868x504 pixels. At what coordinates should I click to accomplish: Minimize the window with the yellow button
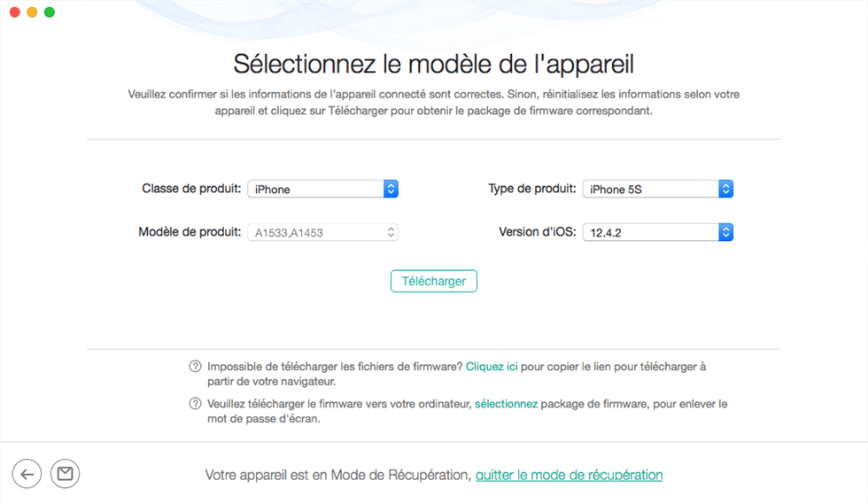32,12
